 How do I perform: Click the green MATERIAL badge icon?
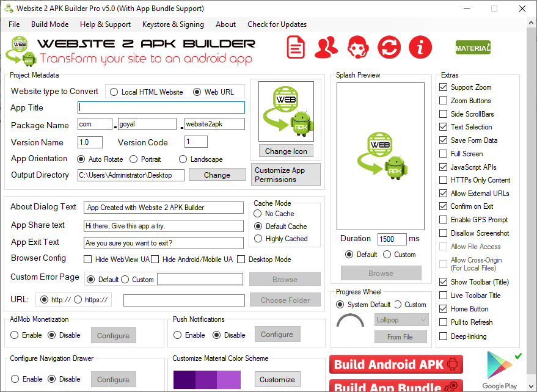point(473,47)
